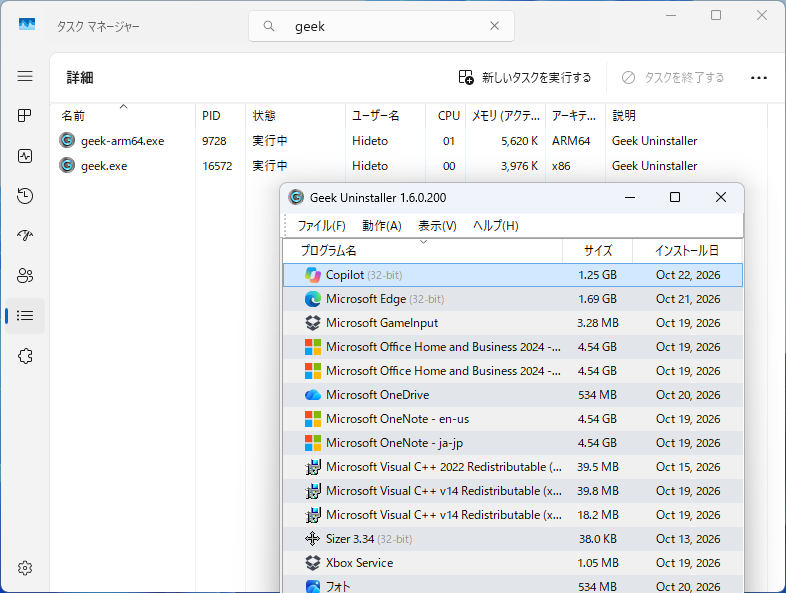Image resolution: width=786 pixels, height=593 pixels.
Task: Click the Task Manager app icon in title bar
Action: (x=27, y=24)
